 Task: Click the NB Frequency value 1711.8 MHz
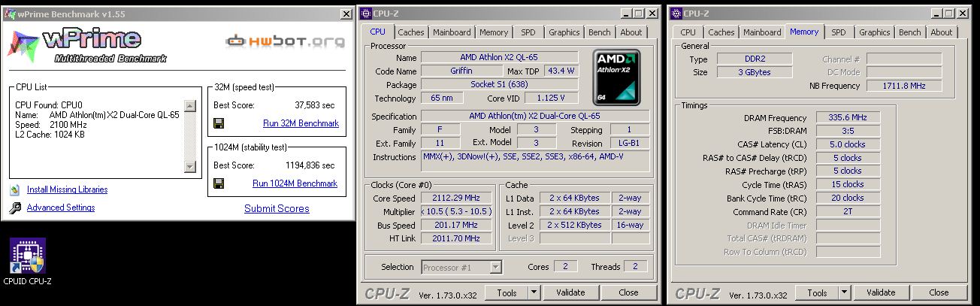pyautogui.click(x=904, y=86)
